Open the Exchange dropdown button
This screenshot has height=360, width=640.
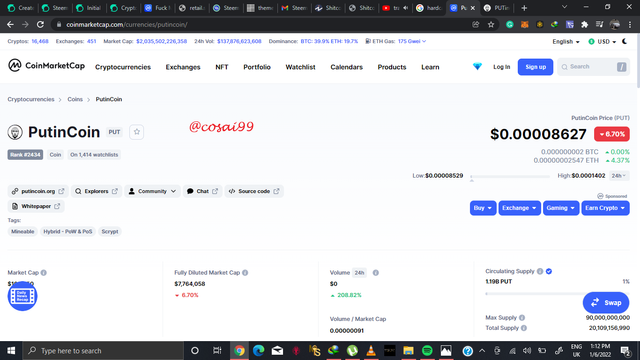coord(519,208)
